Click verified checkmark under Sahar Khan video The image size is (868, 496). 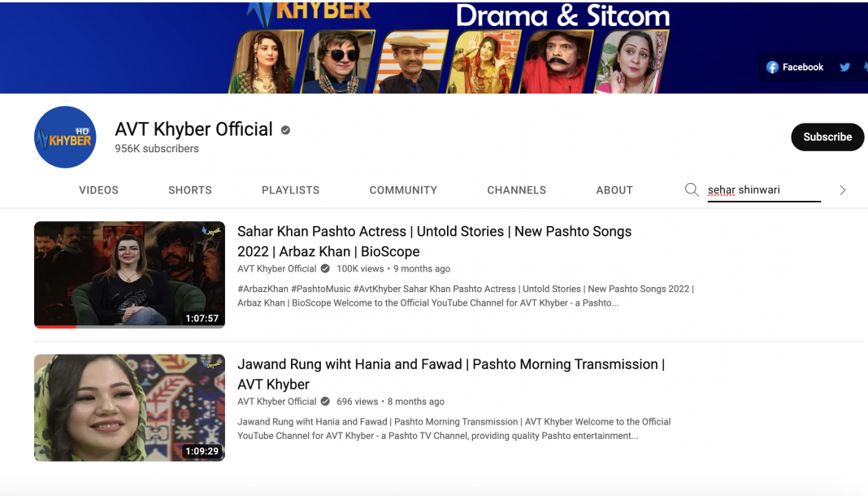click(x=325, y=269)
